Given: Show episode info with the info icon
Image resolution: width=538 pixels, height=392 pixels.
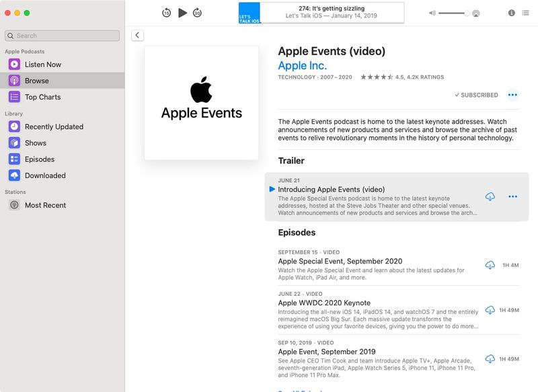Looking at the screenshot, I should (x=512, y=13).
